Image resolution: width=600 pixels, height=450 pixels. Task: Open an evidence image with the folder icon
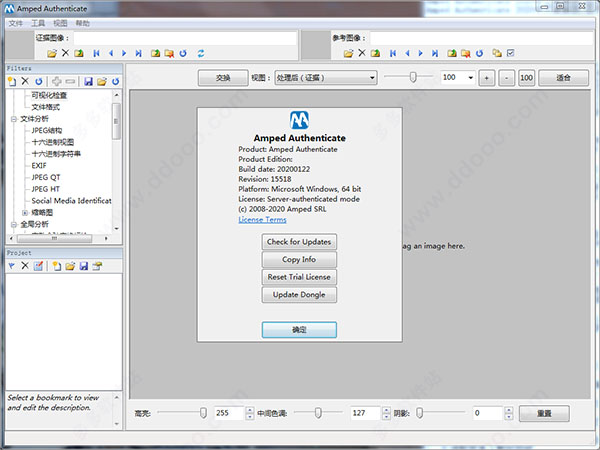(52, 53)
